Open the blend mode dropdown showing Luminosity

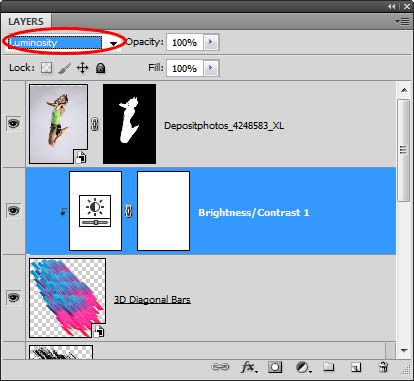pos(63,43)
